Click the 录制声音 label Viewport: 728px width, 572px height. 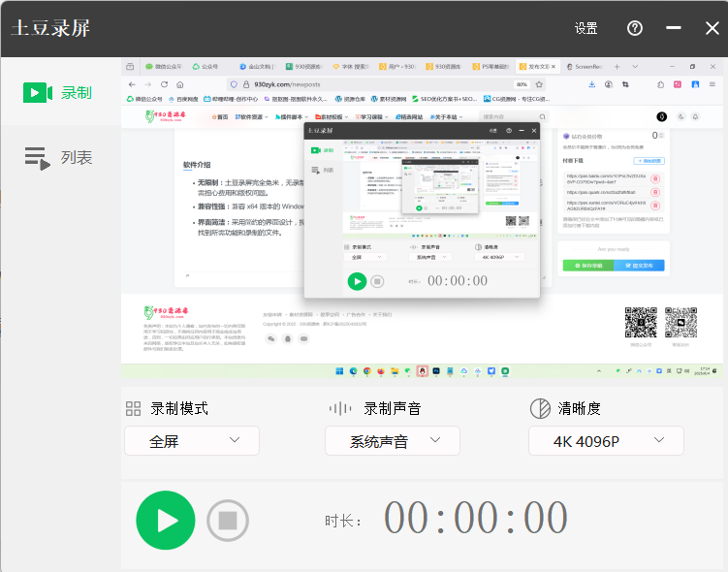(393, 408)
